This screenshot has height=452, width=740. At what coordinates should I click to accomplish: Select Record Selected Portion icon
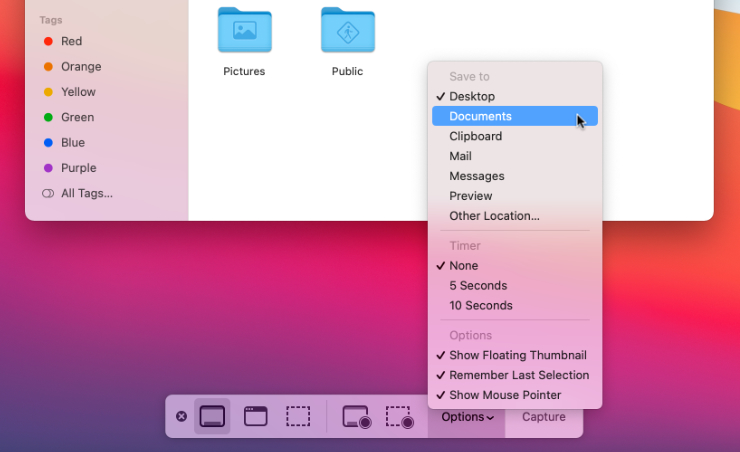[400, 417]
